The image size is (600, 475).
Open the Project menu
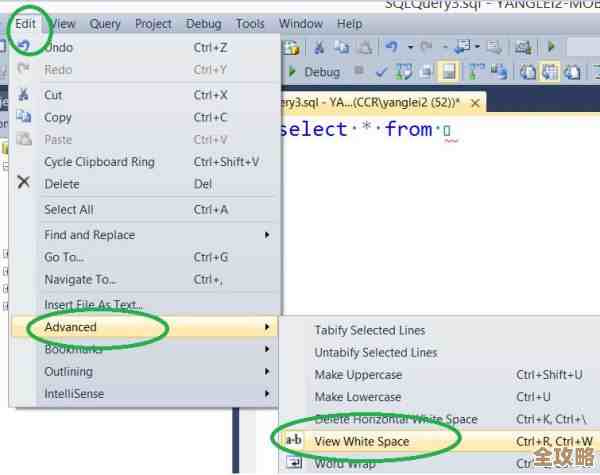(153, 24)
